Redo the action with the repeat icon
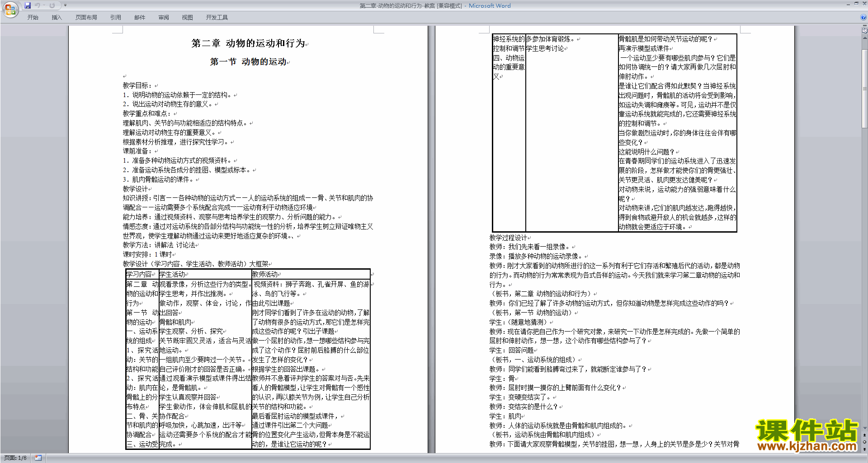This screenshot has width=868, height=463. (52, 5)
